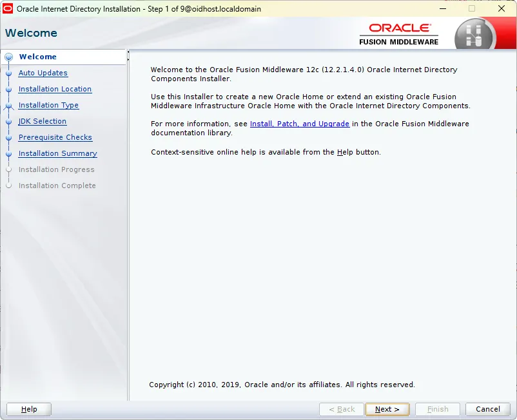Click the Oracle Fusion Middleware logo
Screen dimensions: 517x420
[x=399, y=34]
